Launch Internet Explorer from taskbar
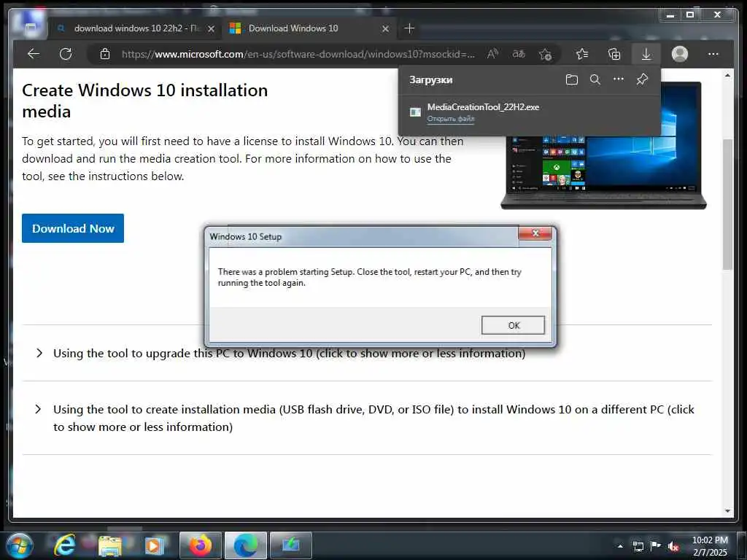 point(64,545)
